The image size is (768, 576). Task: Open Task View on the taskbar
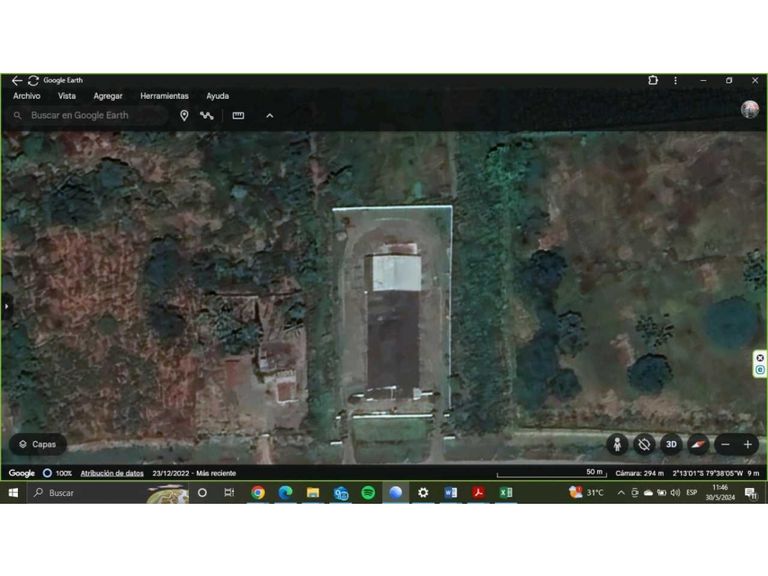pyautogui.click(x=229, y=493)
